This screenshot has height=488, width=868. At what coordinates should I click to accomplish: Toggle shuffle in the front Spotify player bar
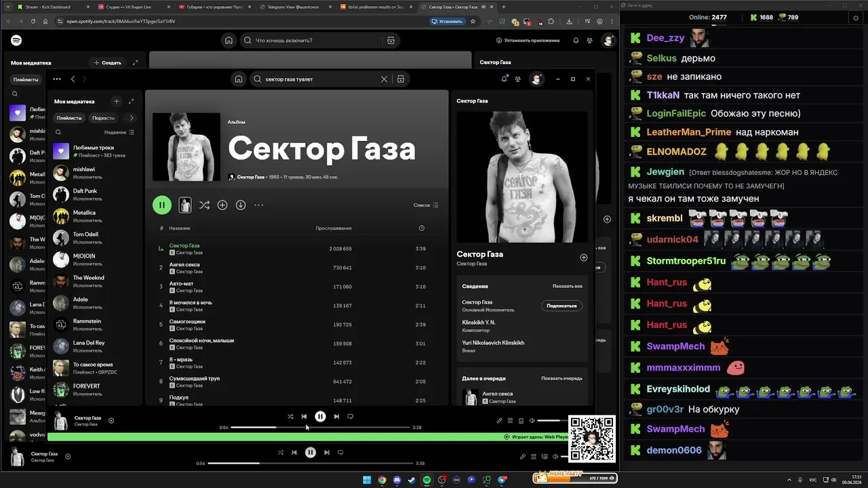[290, 416]
